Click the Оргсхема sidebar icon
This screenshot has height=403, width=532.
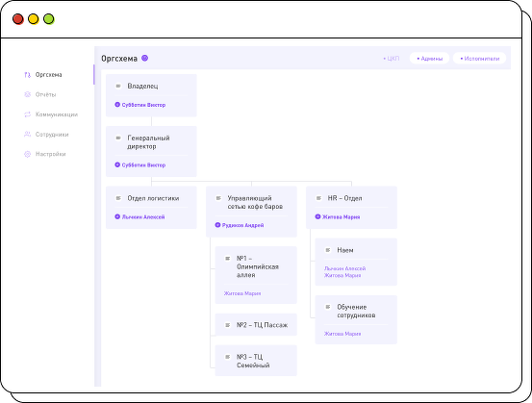click(x=28, y=75)
